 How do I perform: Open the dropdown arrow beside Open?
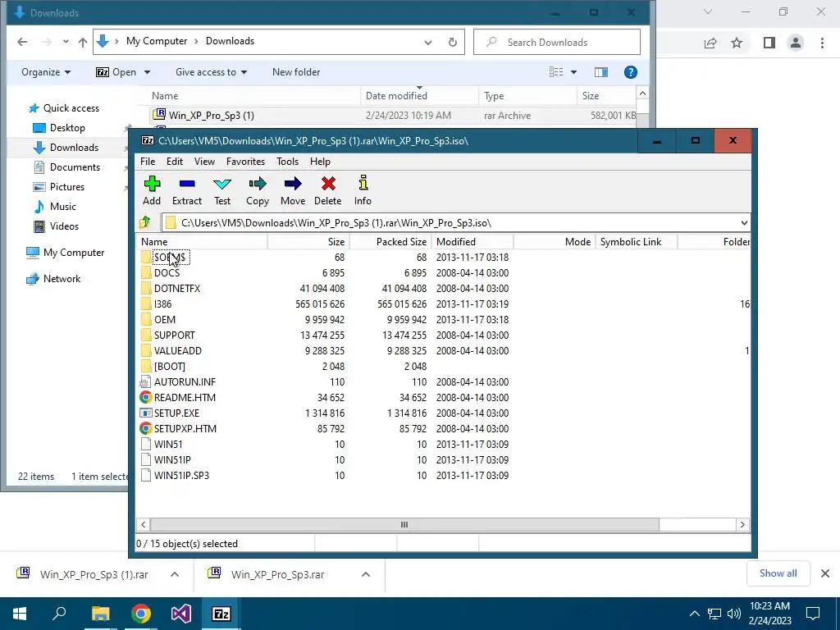tap(148, 72)
